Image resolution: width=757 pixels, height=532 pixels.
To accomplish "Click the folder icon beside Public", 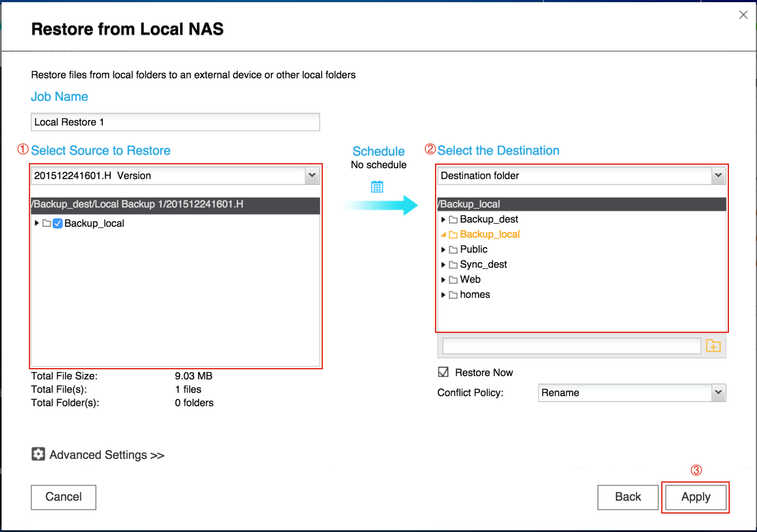I will pyautogui.click(x=453, y=250).
